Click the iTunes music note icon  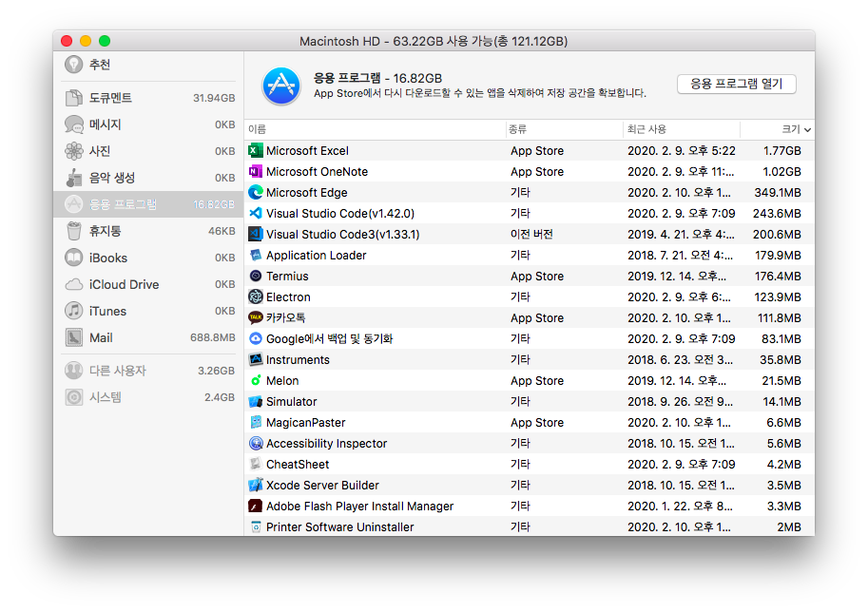pyautogui.click(x=73, y=311)
